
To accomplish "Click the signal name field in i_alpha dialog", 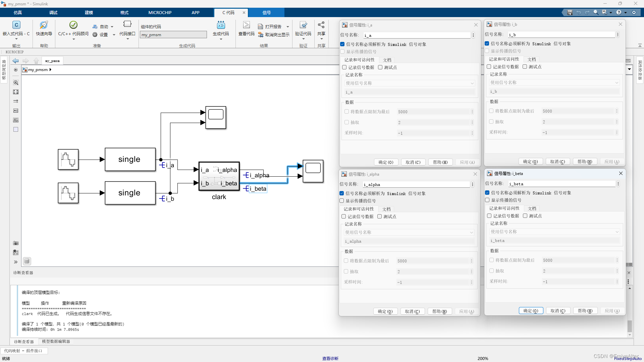I will 416,184.
